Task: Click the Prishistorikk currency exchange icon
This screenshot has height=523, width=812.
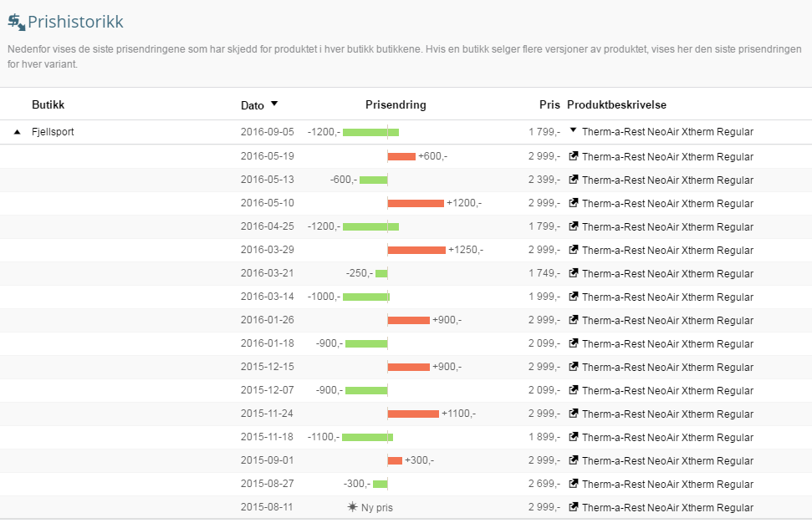Action: (16, 22)
